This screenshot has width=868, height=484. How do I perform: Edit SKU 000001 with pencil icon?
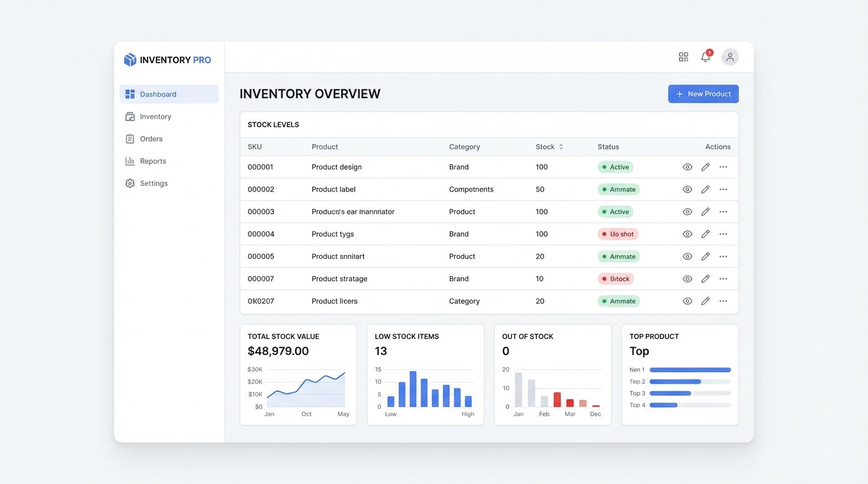[705, 167]
